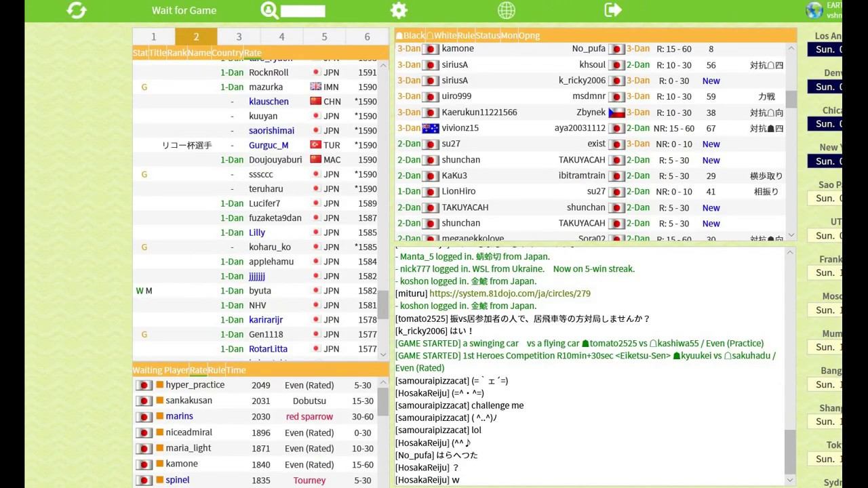This screenshot has height=488, width=868.
Task: Click the China flag beside klauschen
Action: tap(315, 102)
